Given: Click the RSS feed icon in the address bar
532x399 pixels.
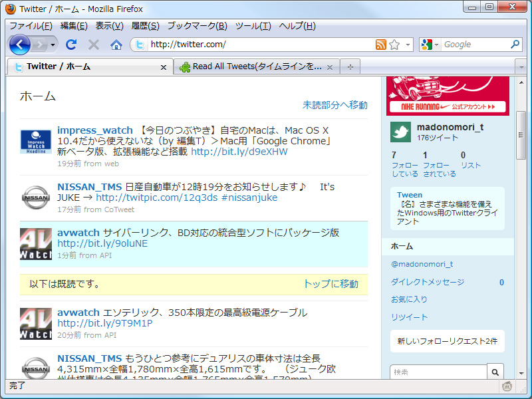Looking at the screenshot, I should pyautogui.click(x=380, y=45).
